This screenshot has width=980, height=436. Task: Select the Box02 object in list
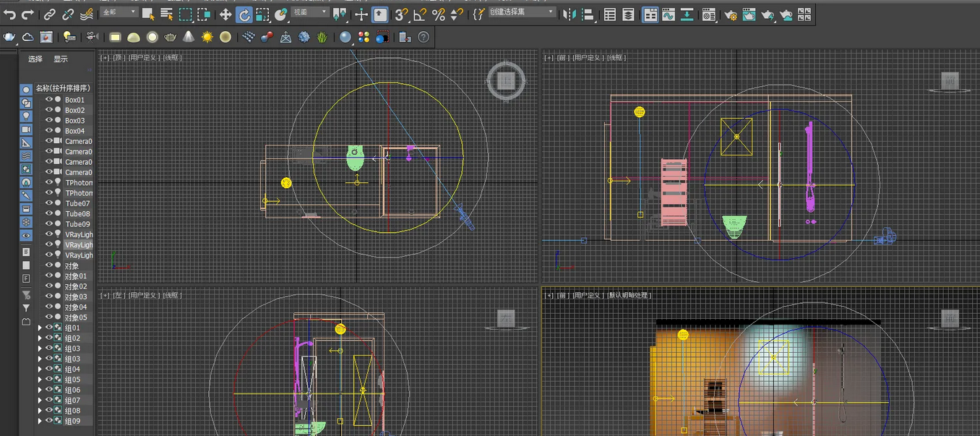(x=74, y=111)
